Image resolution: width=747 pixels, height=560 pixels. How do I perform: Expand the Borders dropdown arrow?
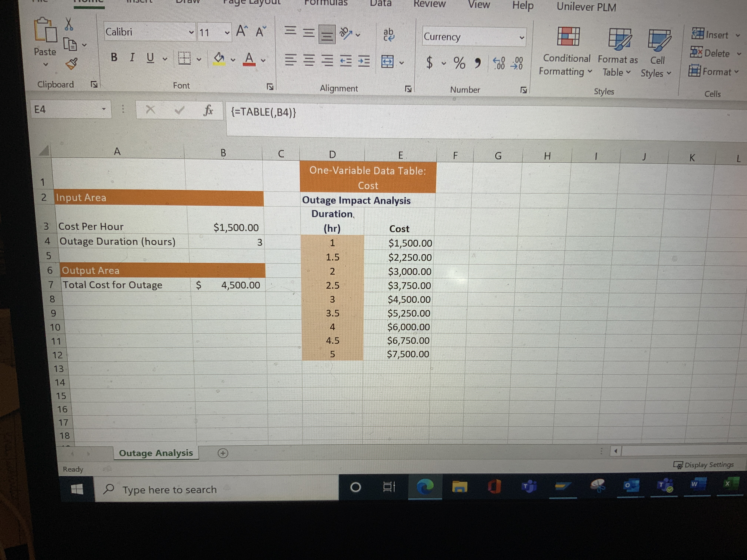point(199,59)
